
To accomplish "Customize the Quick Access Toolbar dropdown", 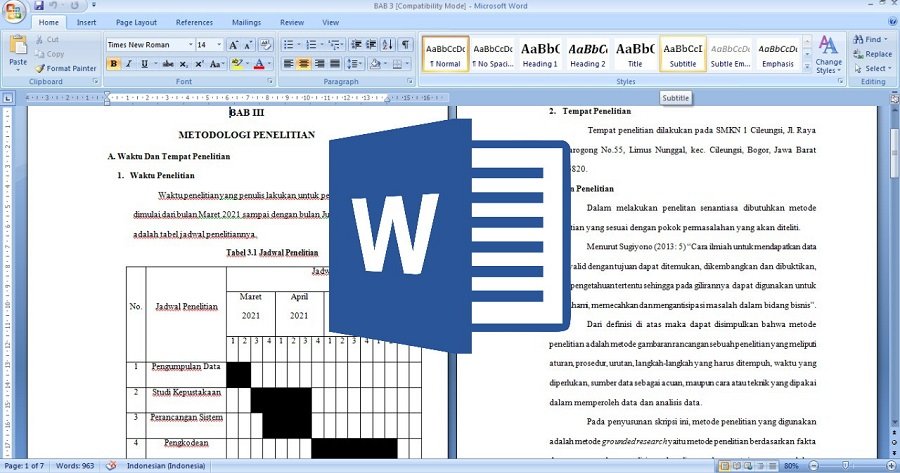I will coord(94,6).
